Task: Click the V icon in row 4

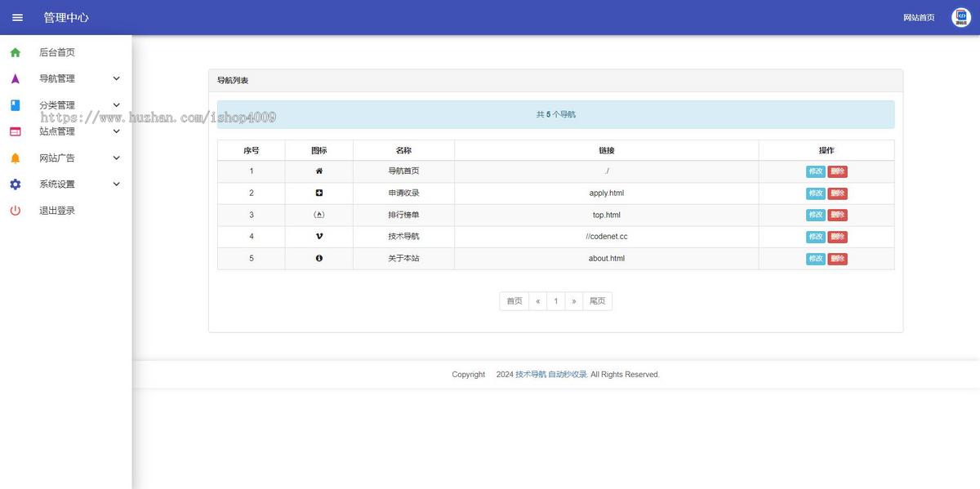Action: coord(319,237)
